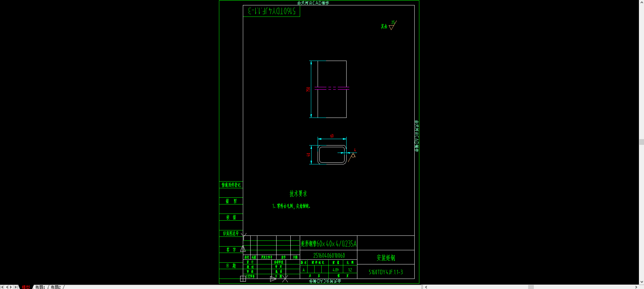Select the 由天河云CAD制作 text at top
644x289 pixels.
coord(313,3)
